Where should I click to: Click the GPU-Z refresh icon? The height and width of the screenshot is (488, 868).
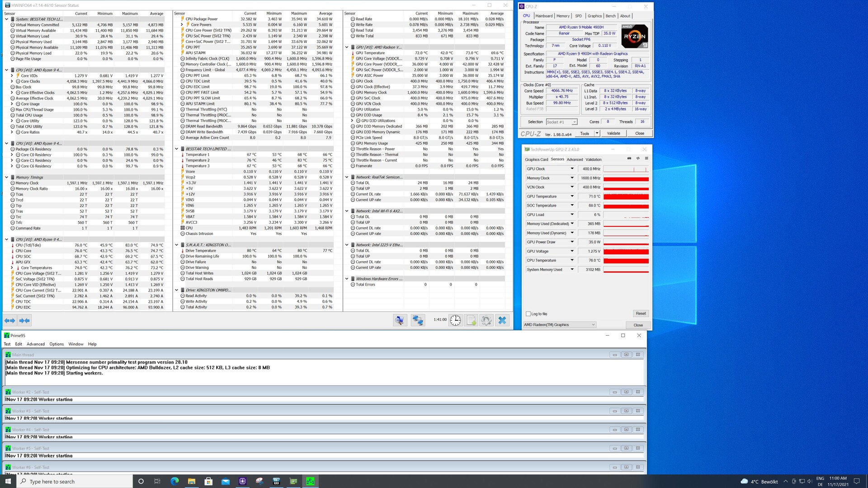click(638, 159)
